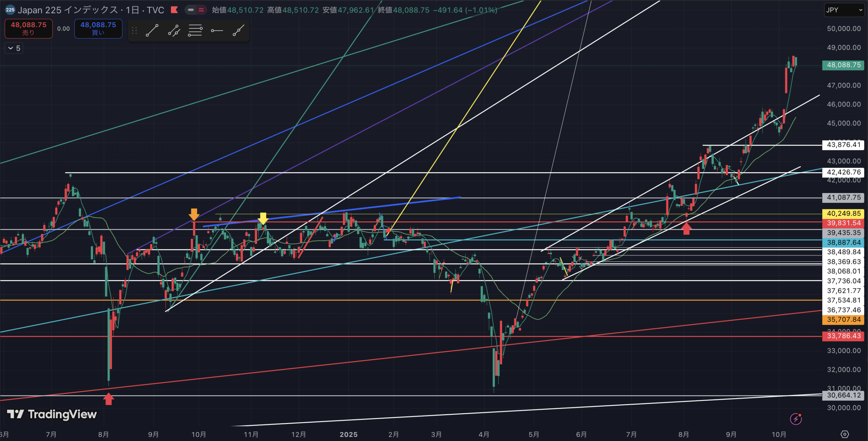Click the red flag symbol marker
Image resolution: width=868 pixels, height=441 pixels.
point(174,10)
